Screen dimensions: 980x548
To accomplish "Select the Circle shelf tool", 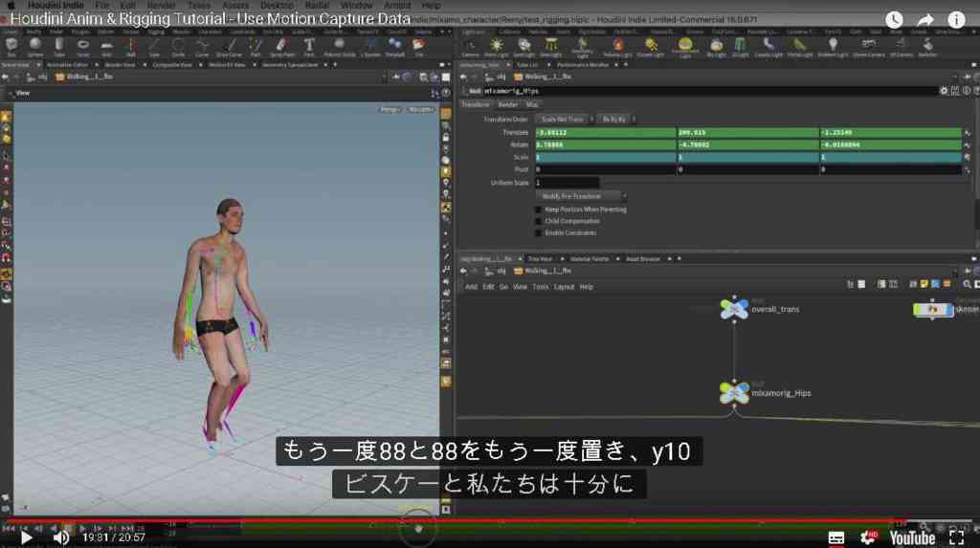I will pyautogui.click(x=178, y=46).
